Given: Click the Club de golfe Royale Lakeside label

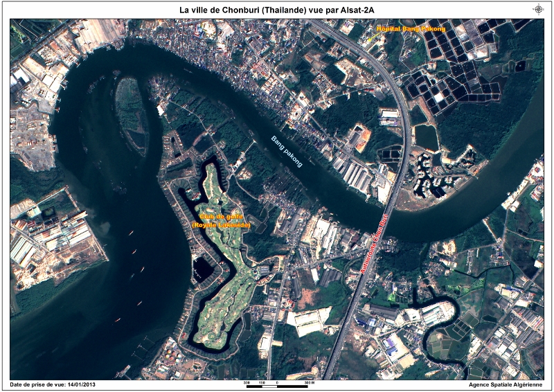Looking at the screenshot, I should tap(220, 221).
